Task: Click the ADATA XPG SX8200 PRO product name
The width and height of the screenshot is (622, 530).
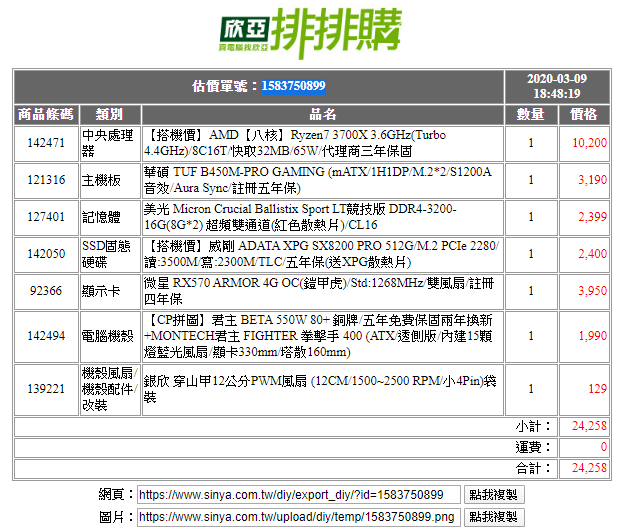Action: pyautogui.click(x=323, y=254)
